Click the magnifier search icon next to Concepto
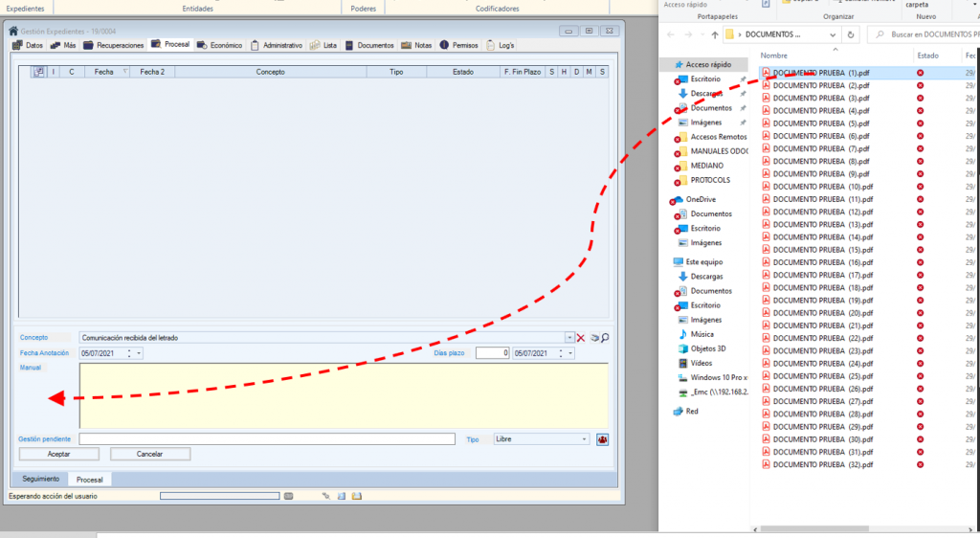Screen dimensions: 980x538 605,338
